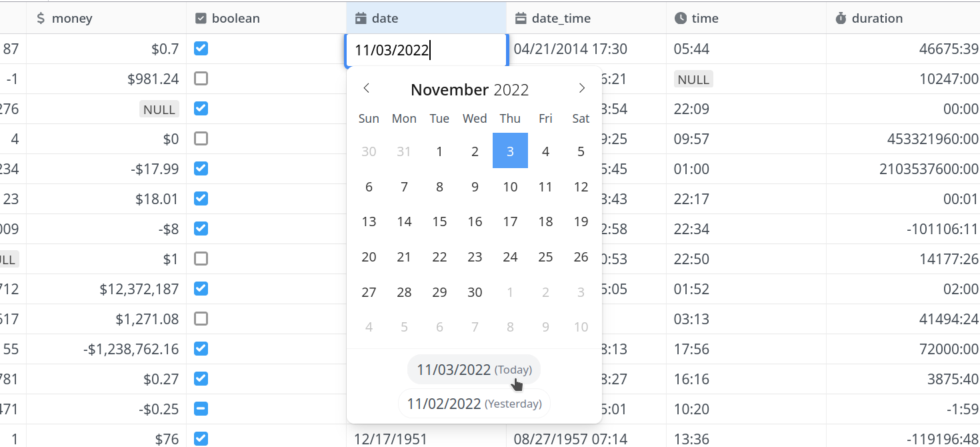Click the calendar icon in date header

(x=361, y=19)
